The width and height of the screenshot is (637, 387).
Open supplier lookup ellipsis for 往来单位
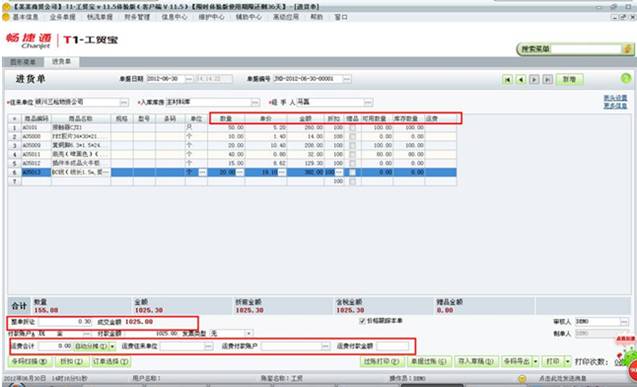coord(124,102)
